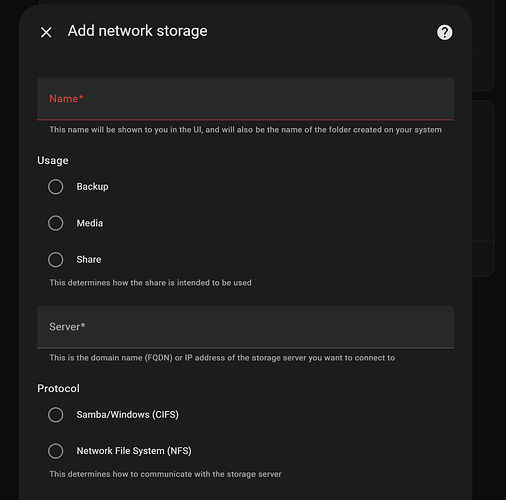Click the Usage section heading
This screenshot has height=500, width=506.
pyautogui.click(x=53, y=161)
